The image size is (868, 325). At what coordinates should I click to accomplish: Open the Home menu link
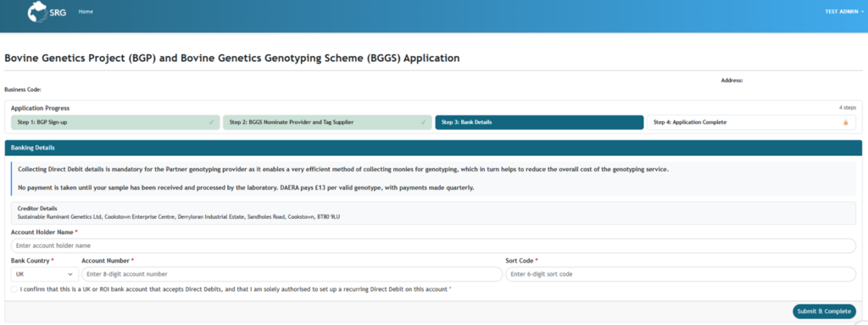86,12
